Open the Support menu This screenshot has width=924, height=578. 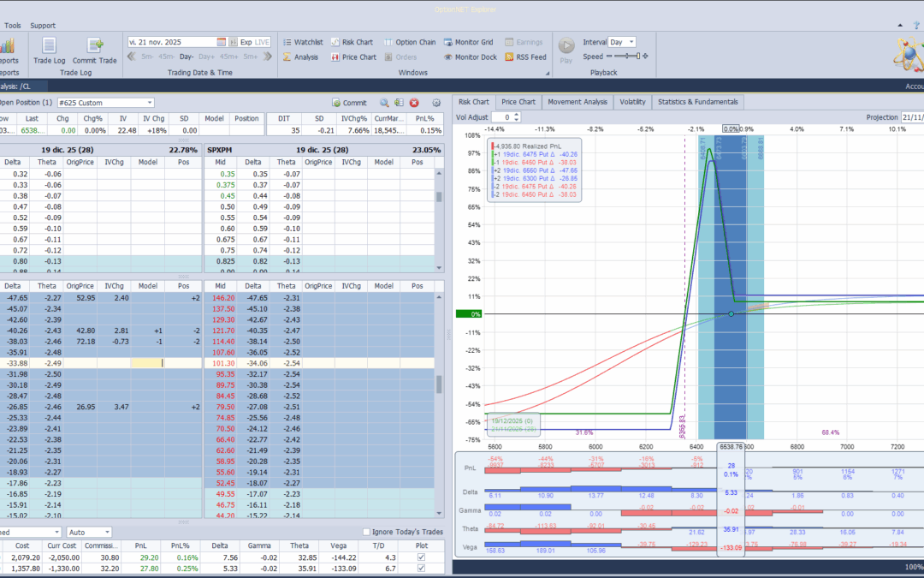pyautogui.click(x=43, y=26)
